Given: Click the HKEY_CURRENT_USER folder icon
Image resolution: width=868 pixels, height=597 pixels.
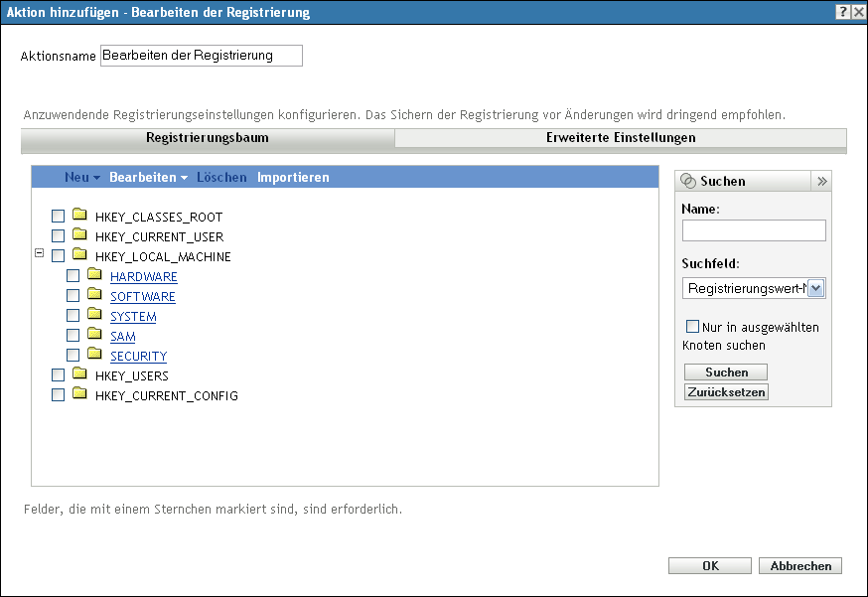Looking at the screenshot, I should pos(80,236).
